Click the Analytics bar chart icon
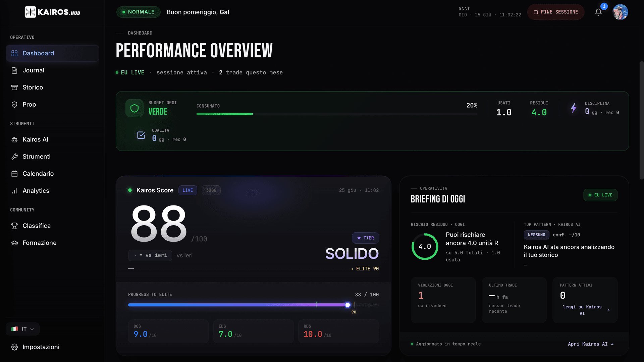 pos(14,191)
